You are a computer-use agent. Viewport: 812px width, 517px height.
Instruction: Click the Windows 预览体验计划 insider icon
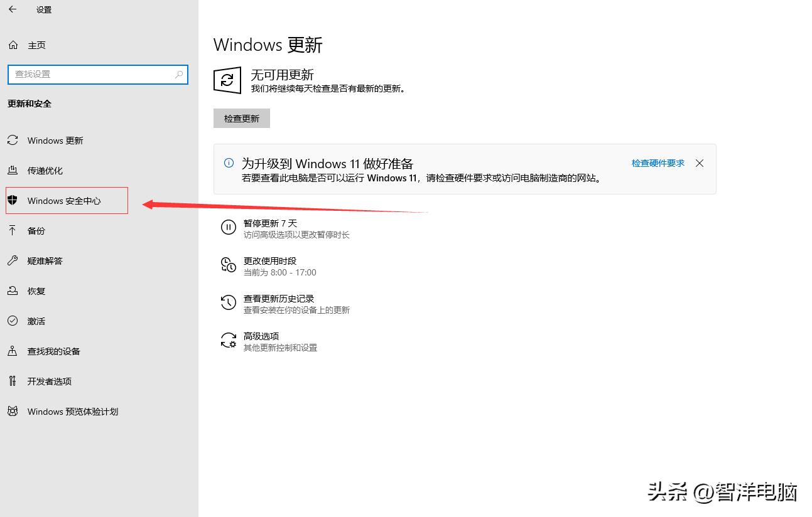pyautogui.click(x=13, y=411)
